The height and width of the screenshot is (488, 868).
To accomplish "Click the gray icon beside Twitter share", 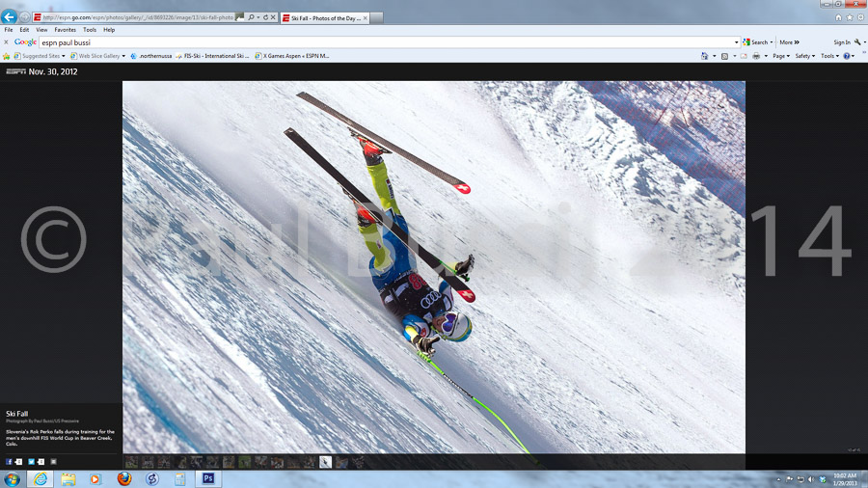I will coord(54,461).
